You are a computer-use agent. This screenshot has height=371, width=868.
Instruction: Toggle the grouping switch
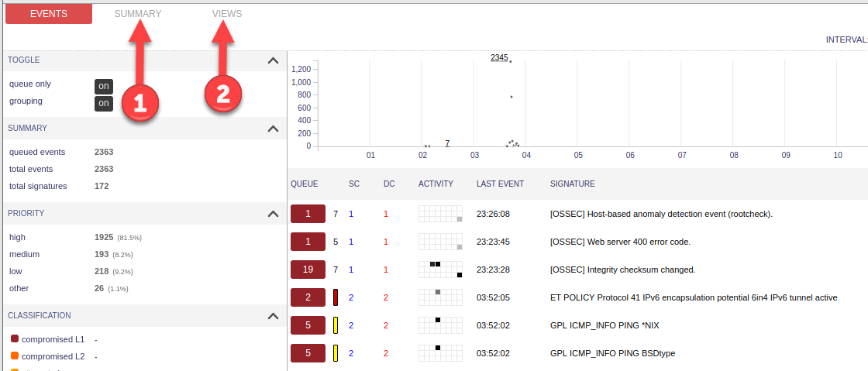104,103
